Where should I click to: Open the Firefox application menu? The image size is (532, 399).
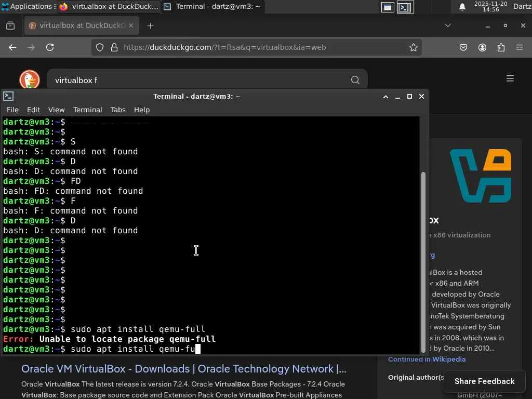[x=520, y=47]
